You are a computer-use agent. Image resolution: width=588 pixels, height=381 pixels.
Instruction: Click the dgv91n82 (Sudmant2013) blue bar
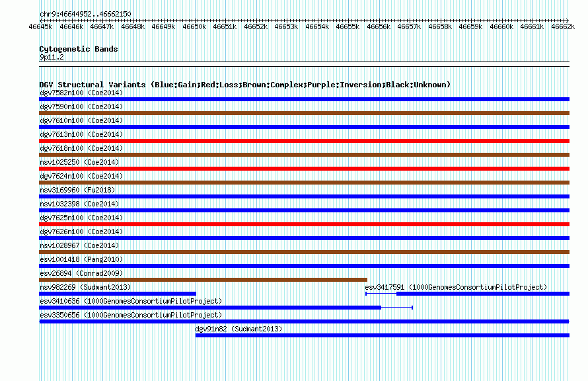pyautogui.click(x=382, y=335)
